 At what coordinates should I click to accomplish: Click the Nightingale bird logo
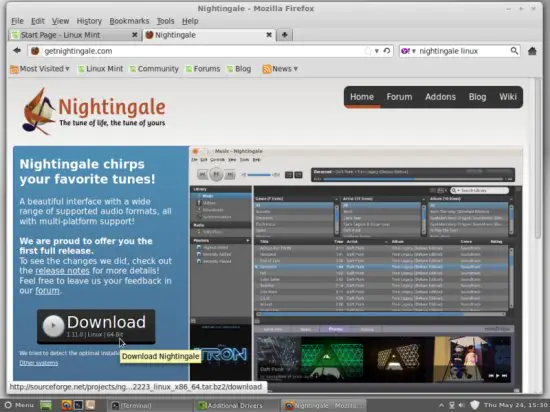pos(38,112)
